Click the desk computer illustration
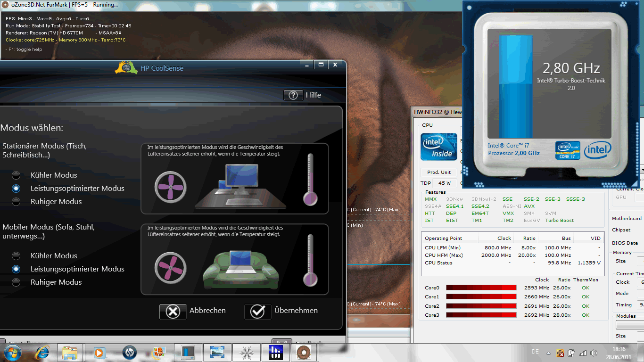This screenshot has width=644, height=362. click(x=240, y=186)
